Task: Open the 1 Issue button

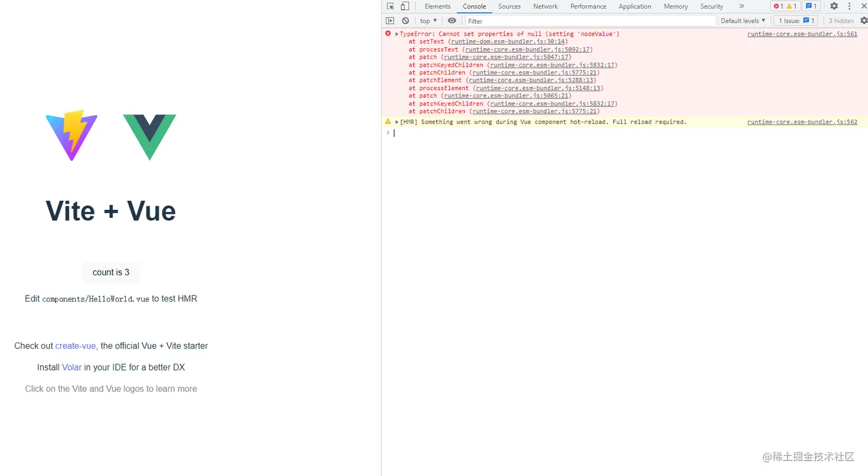Action: click(x=796, y=21)
